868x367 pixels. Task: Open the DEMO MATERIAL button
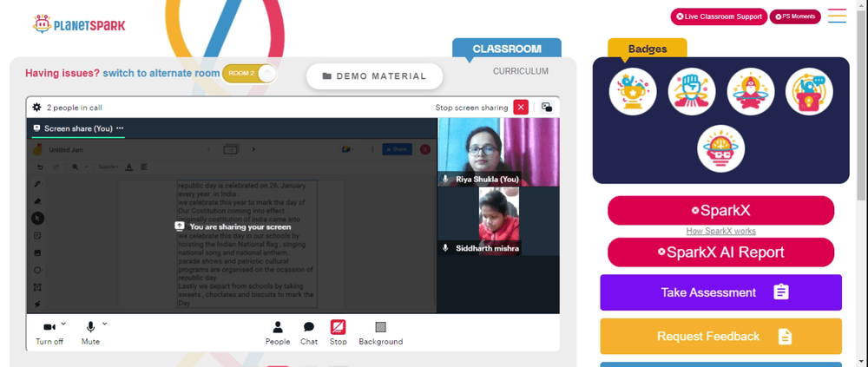[x=375, y=76]
